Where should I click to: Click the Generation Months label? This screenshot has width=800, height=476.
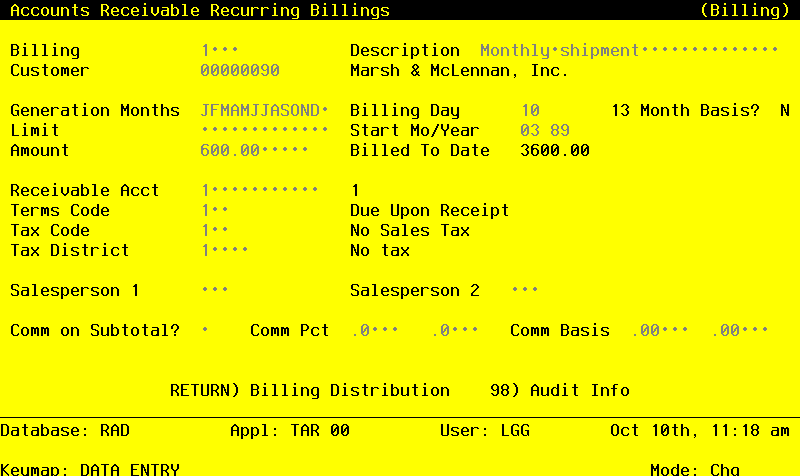tap(95, 110)
